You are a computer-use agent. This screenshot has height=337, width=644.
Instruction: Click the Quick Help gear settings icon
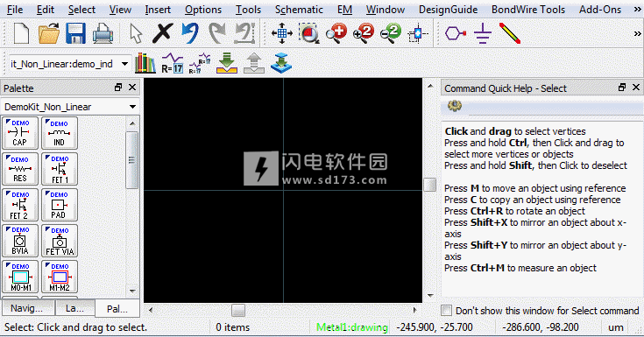(x=455, y=106)
